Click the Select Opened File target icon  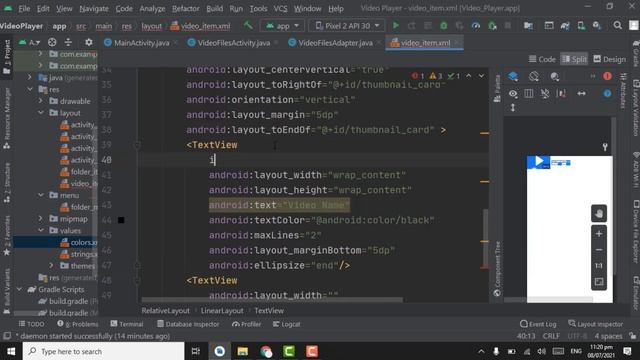pyautogui.click(x=52, y=42)
